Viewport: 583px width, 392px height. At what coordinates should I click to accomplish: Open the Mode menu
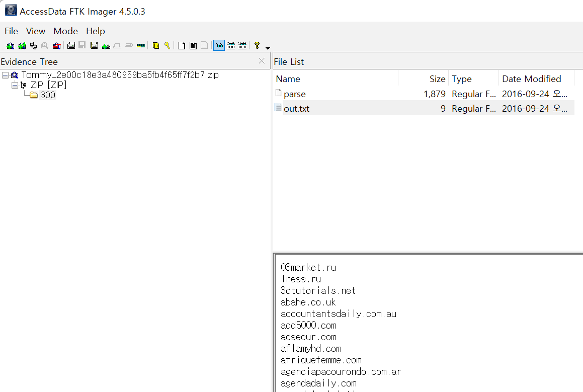[x=66, y=31]
